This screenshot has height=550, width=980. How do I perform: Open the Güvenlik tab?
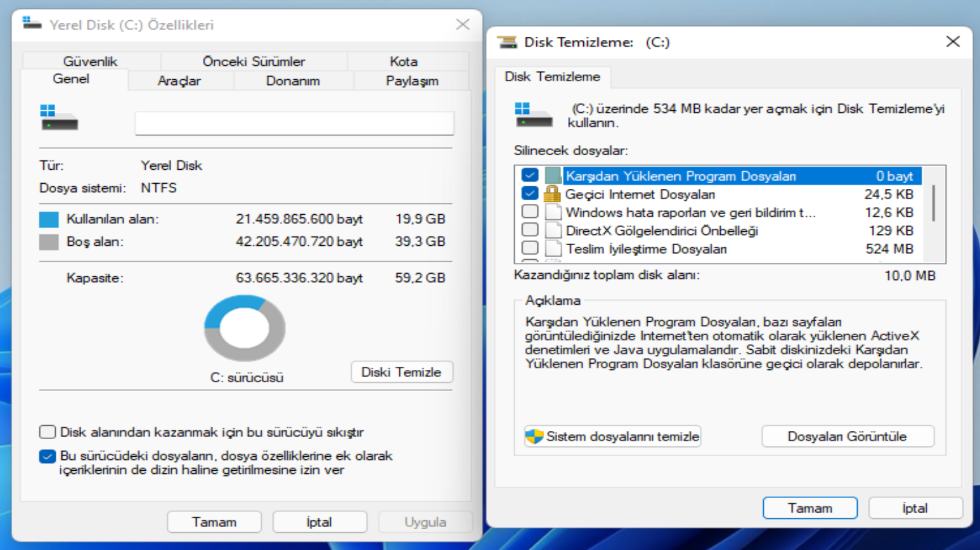91,61
